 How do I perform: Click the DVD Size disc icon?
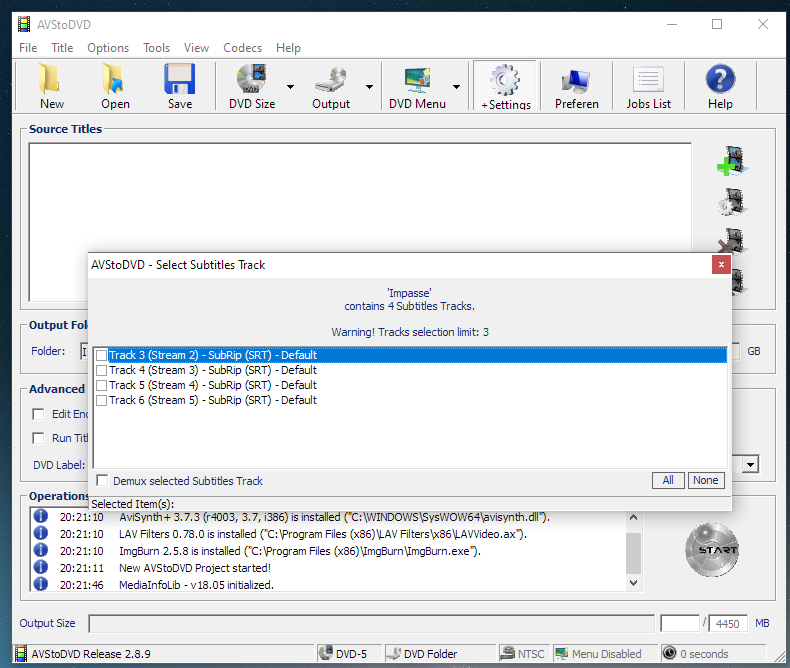[x=251, y=79]
